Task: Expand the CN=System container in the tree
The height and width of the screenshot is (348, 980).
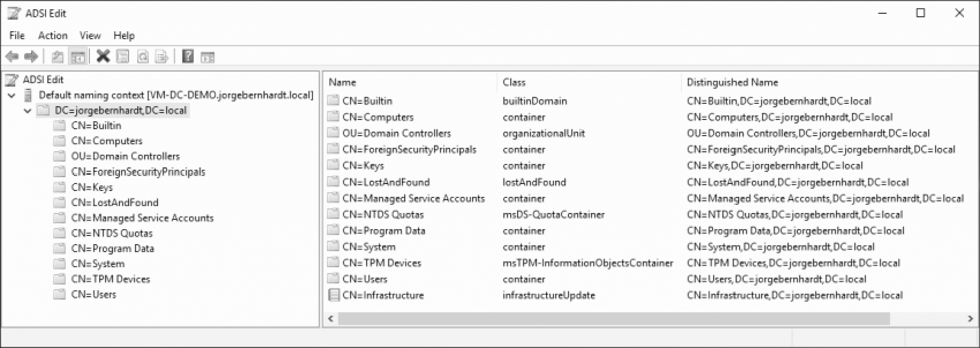Action: click(x=97, y=264)
